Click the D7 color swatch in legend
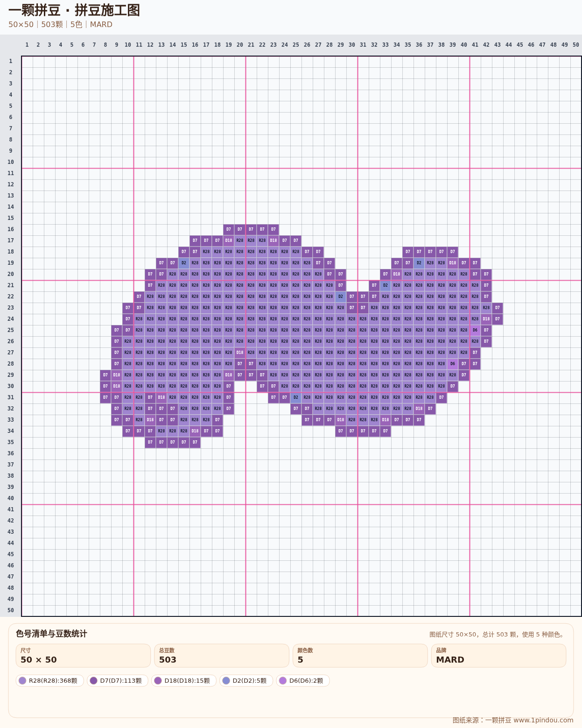The image size is (582, 728). (93, 681)
